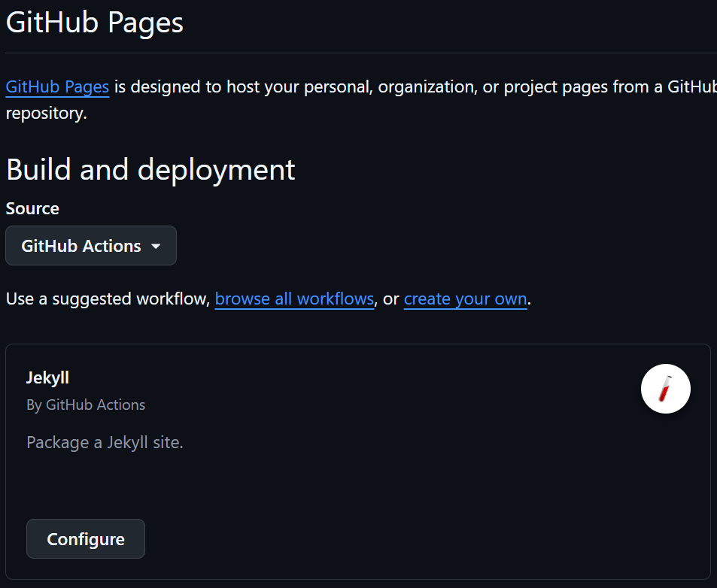Follow the create your own link
This screenshot has height=588, width=717.
465,299
